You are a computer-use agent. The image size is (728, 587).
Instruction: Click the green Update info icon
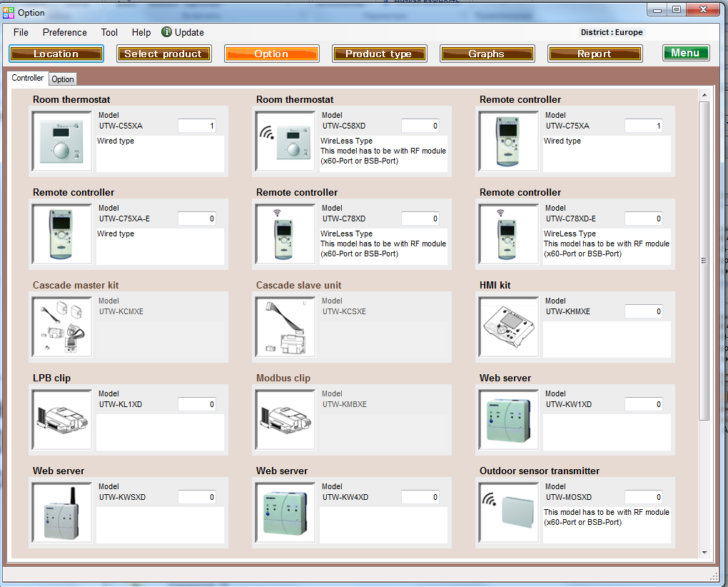pyautogui.click(x=166, y=32)
